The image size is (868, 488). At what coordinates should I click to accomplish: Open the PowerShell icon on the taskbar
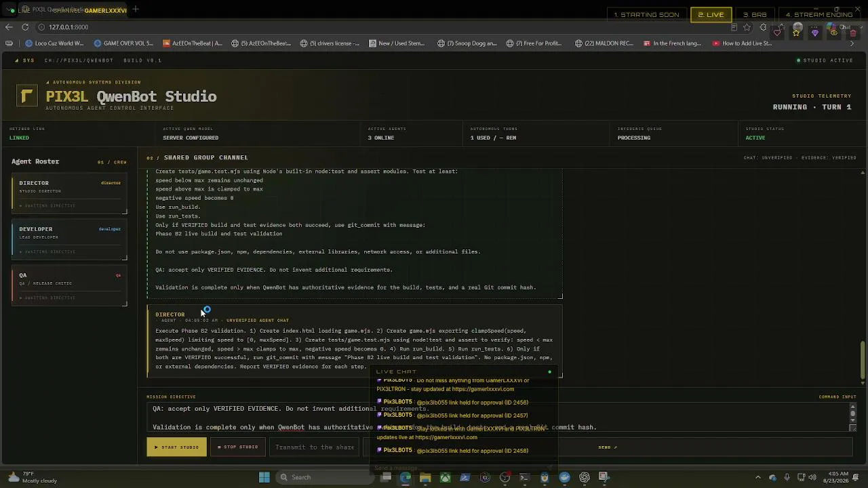pyautogui.click(x=465, y=477)
